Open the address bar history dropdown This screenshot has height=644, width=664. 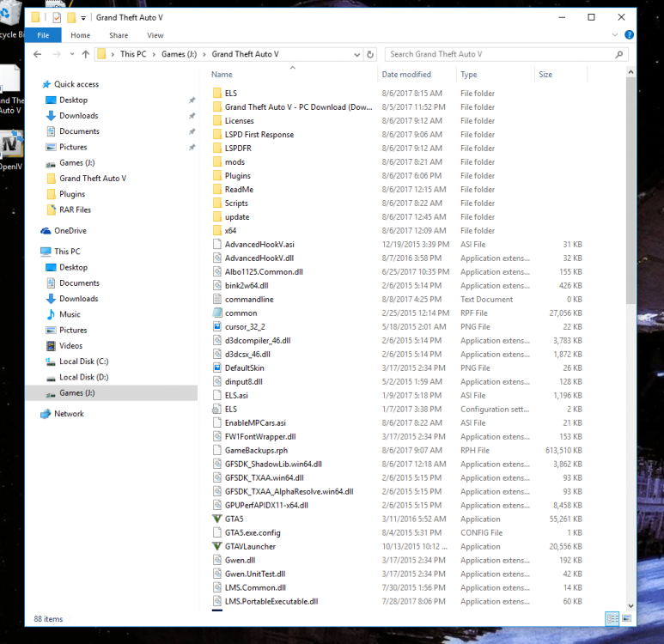coord(356,55)
